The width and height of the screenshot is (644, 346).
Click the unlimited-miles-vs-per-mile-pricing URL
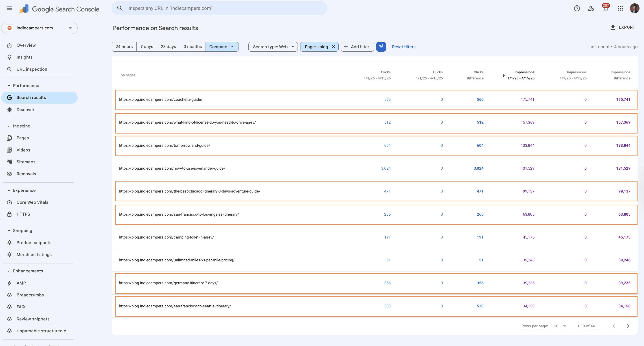[177, 260]
